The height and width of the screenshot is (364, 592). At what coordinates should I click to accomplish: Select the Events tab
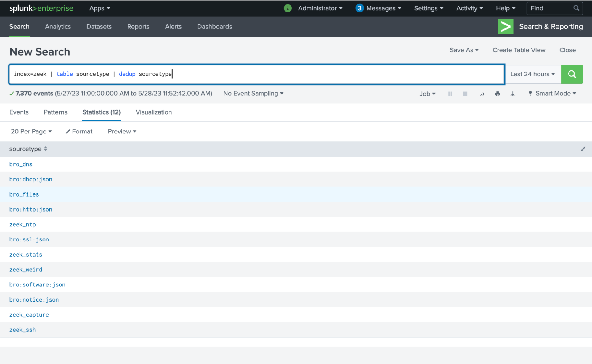(19, 112)
